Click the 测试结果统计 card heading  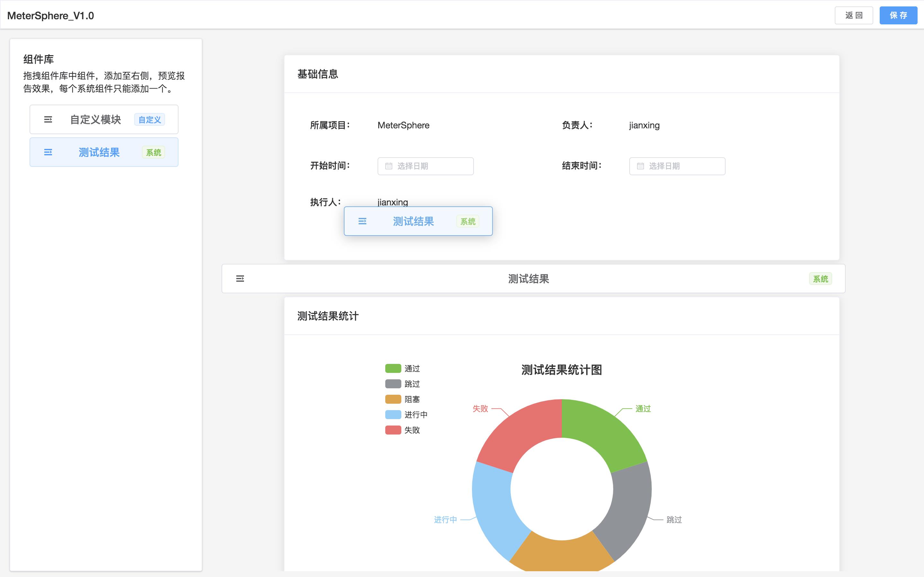click(328, 316)
